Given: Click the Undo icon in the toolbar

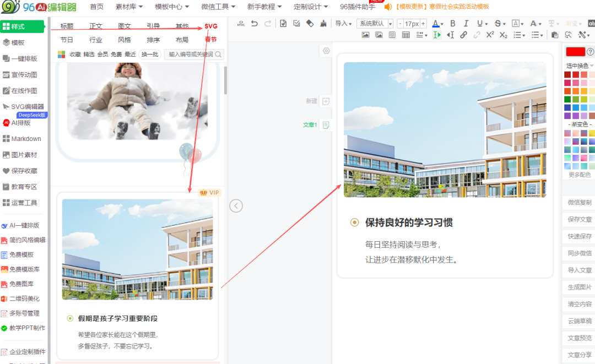Looking at the screenshot, I should tap(254, 23).
